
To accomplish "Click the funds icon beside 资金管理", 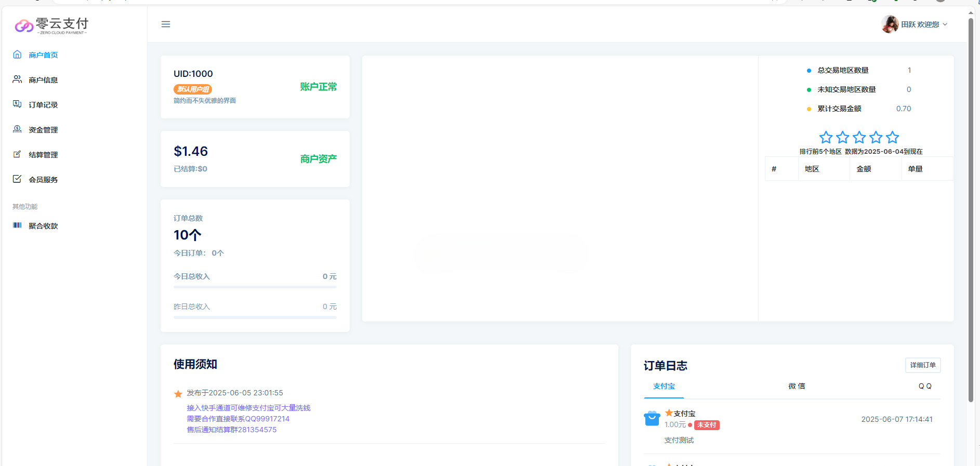I will click(17, 129).
